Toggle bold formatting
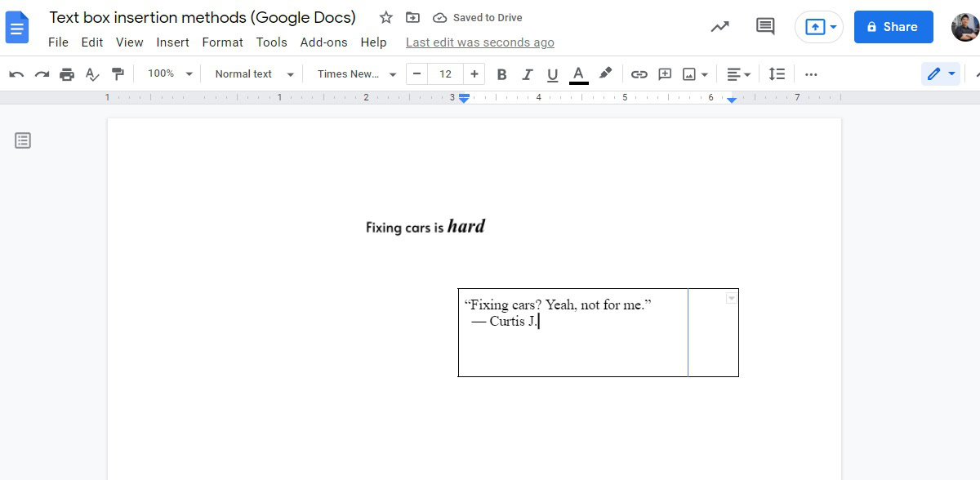The width and height of the screenshot is (980, 480). click(501, 74)
